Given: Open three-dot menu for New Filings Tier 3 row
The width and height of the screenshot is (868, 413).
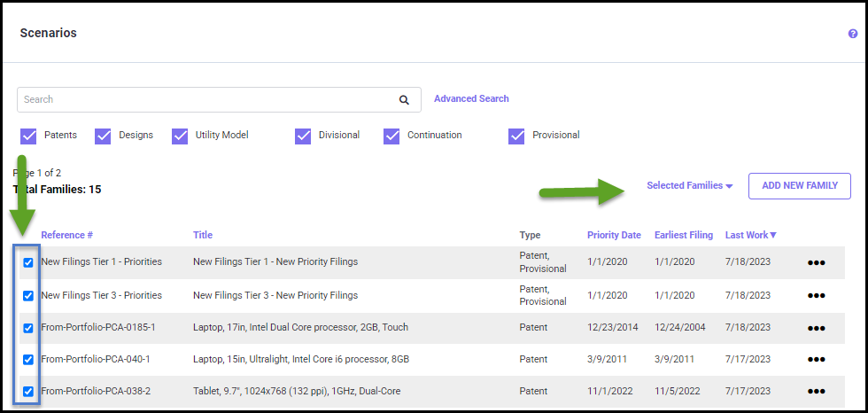Looking at the screenshot, I should (816, 296).
